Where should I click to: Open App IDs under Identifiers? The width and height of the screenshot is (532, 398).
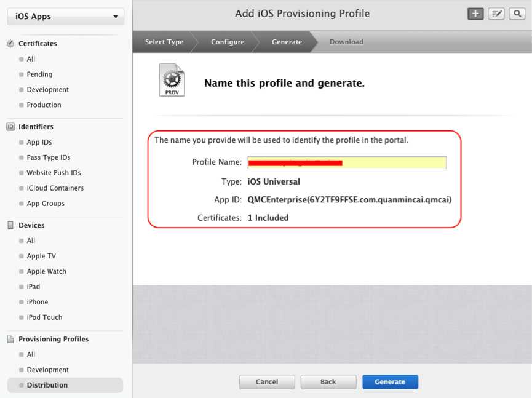click(39, 142)
